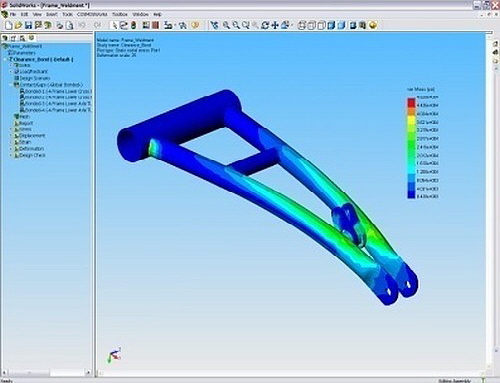The width and height of the screenshot is (500, 383).
Task: Open the Insert menu
Action: pos(52,14)
